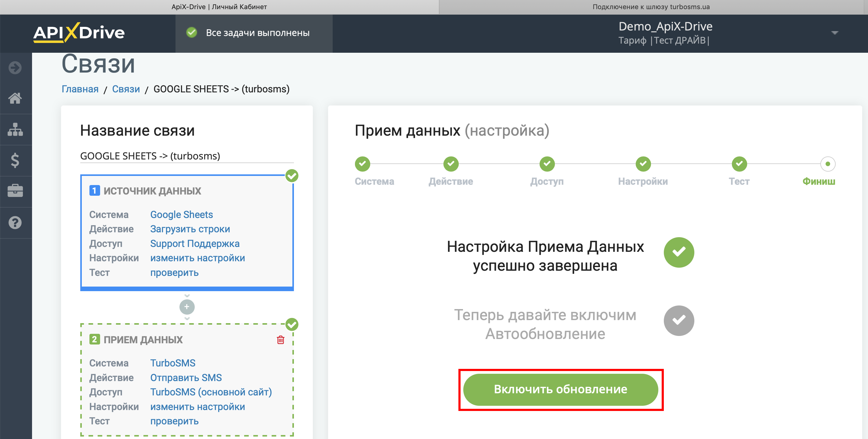This screenshot has width=868, height=439.
Task: Open billing via dollar icon in sidebar
Action: pyautogui.click(x=15, y=160)
